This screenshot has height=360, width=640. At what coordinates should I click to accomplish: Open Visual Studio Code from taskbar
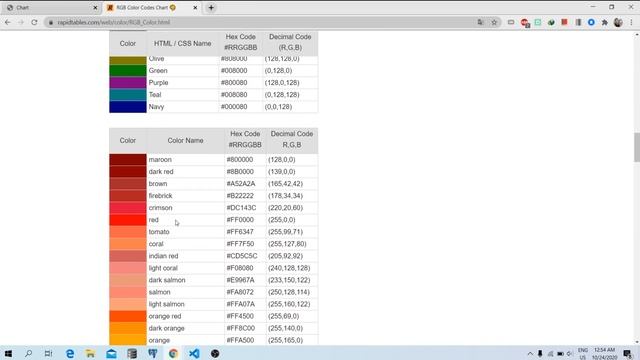click(194, 353)
